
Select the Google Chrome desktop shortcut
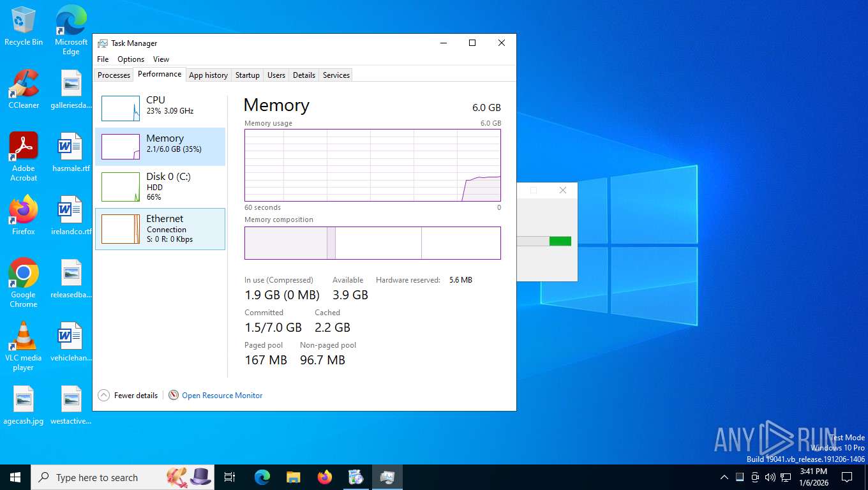pos(24,283)
